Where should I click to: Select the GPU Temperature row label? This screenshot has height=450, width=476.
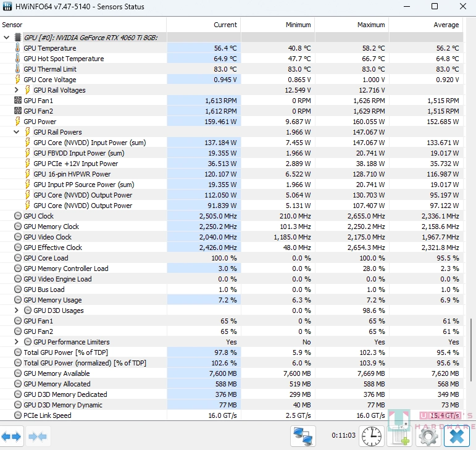[x=50, y=48]
